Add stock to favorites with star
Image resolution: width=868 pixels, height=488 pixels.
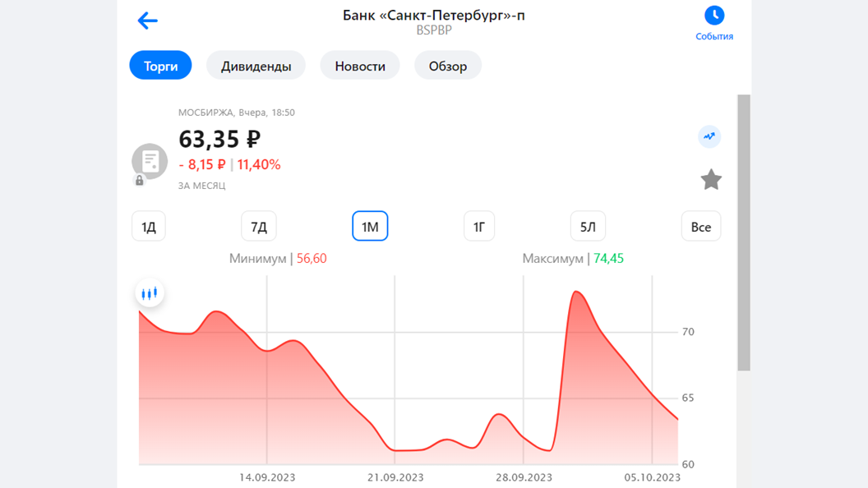coord(711,179)
